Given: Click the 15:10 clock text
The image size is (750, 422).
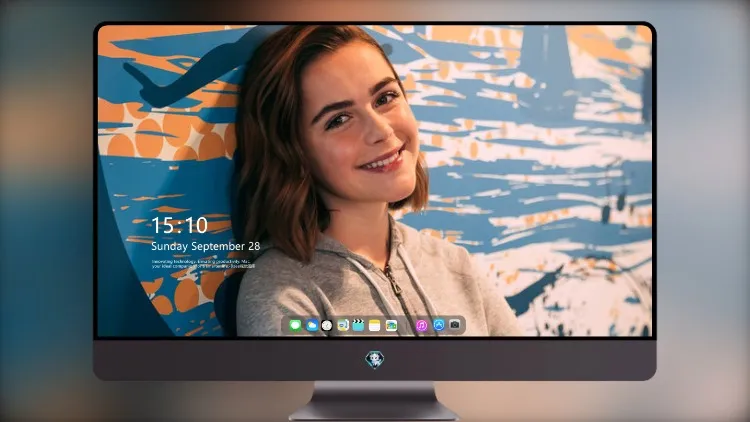Looking at the screenshot, I should coord(179,225).
